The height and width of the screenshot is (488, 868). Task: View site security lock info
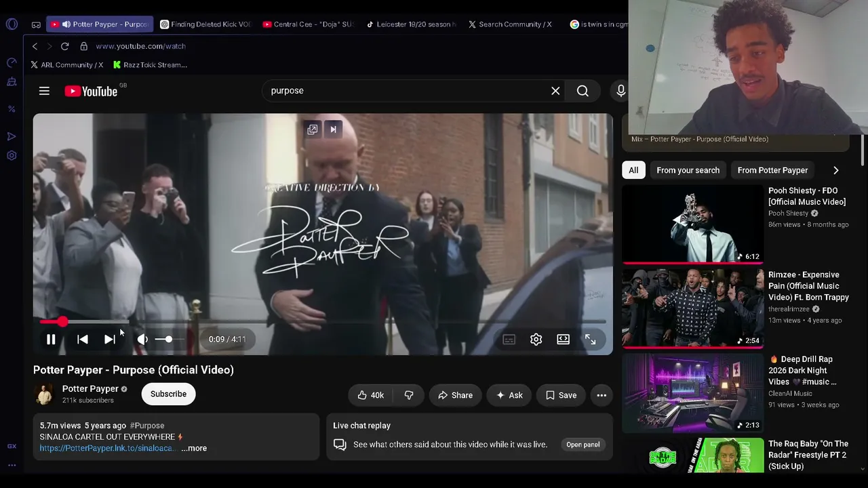pyautogui.click(x=83, y=46)
